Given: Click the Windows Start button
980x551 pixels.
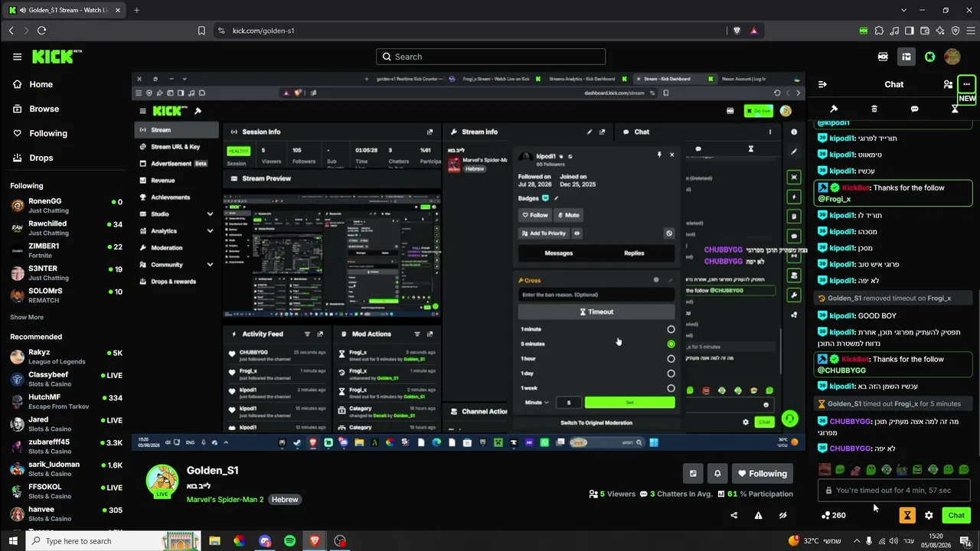Looking at the screenshot, I should pos(13,541).
